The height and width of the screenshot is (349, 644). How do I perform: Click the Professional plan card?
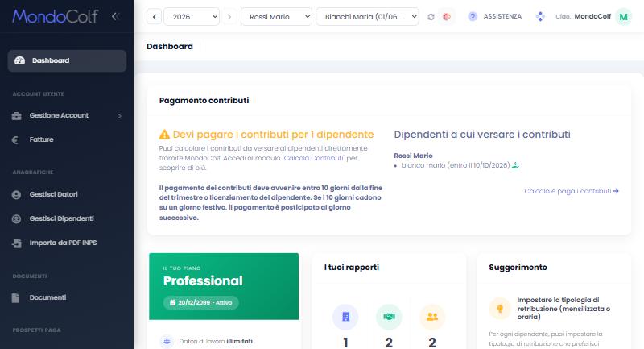click(x=224, y=286)
